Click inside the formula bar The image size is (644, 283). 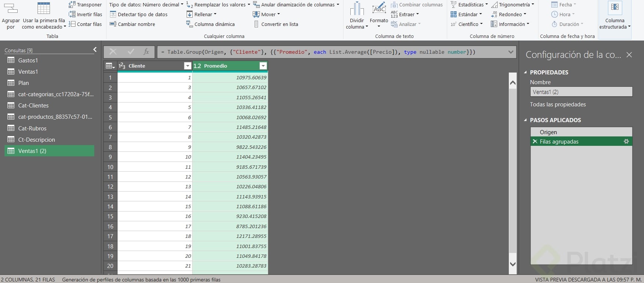(x=332, y=52)
